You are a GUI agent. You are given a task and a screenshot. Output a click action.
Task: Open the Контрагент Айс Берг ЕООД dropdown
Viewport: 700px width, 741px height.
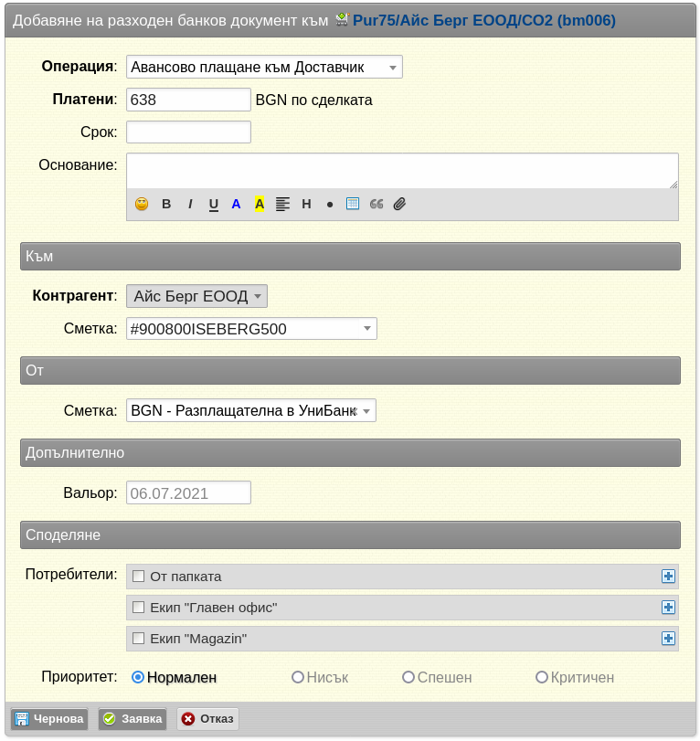pos(196,296)
